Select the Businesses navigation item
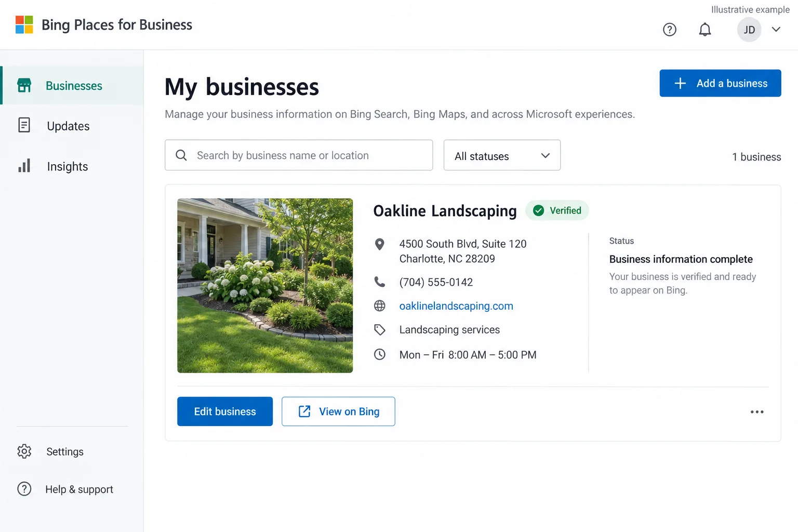Image resolution: width=798 pixels, height=532 pixels. click(x=73, y=86)
